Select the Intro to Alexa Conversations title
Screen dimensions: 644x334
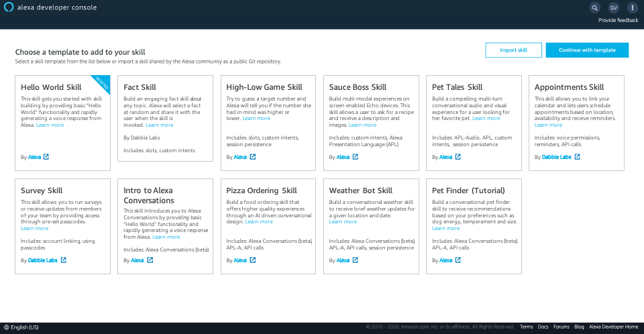149,196
